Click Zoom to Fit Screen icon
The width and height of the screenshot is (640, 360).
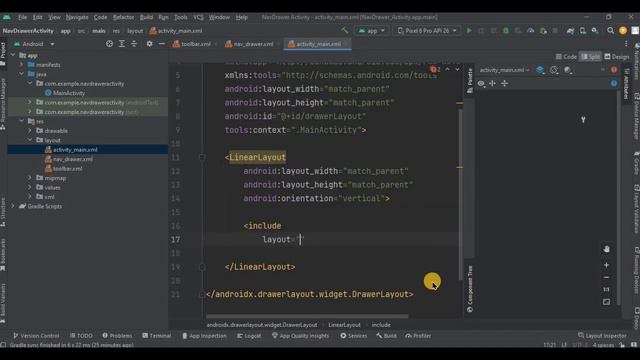click(607, 302)
